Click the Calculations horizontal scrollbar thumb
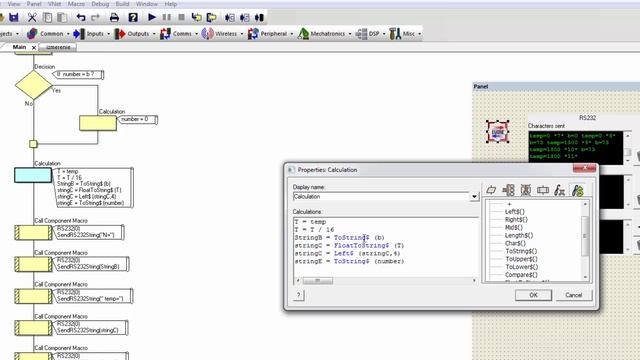The width and height of the screenshot is (640, 360). coord(318,280)
